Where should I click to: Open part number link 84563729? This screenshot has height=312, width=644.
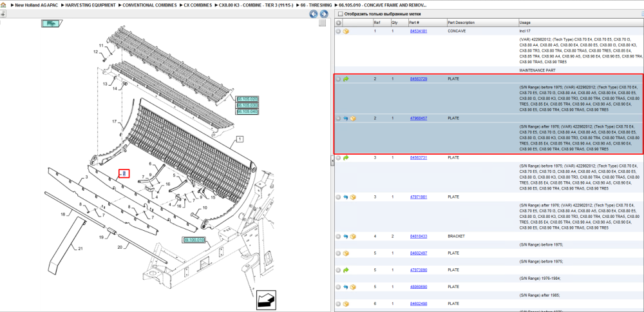418,79
